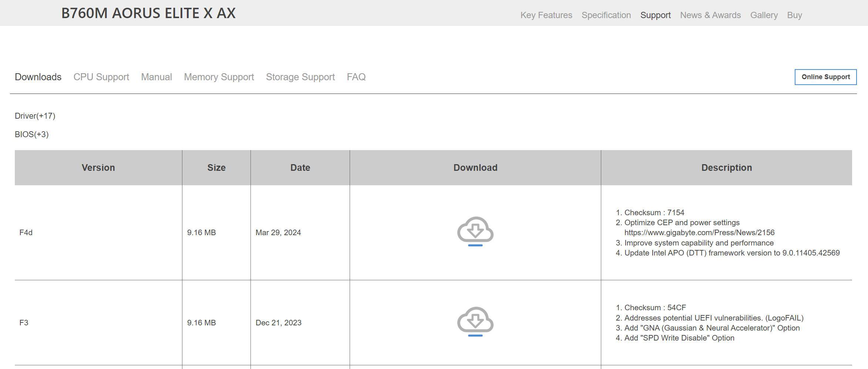This screenshot has height=369, width=868.
Task: Switch to the CPU Support tab
Action: click(x=101, y=77)
